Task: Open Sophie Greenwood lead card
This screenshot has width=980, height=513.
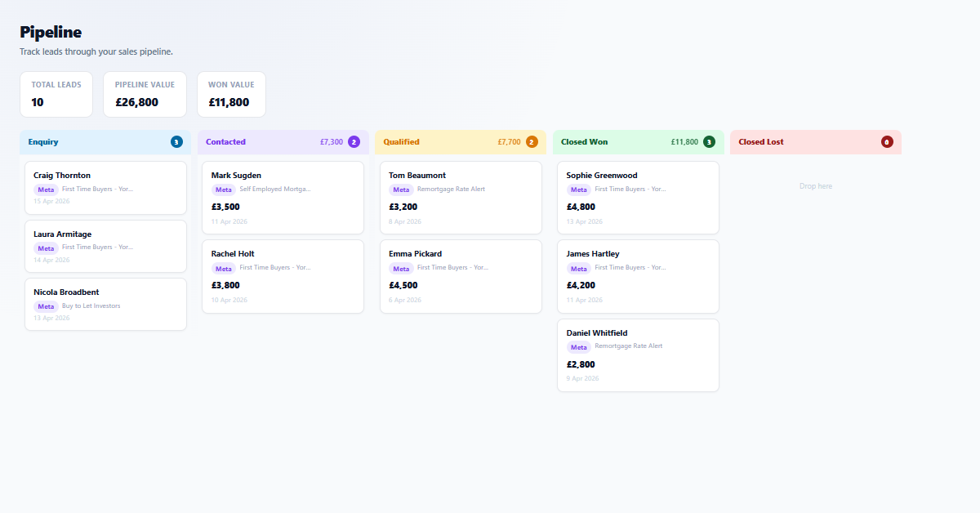Action: point(638,198)
